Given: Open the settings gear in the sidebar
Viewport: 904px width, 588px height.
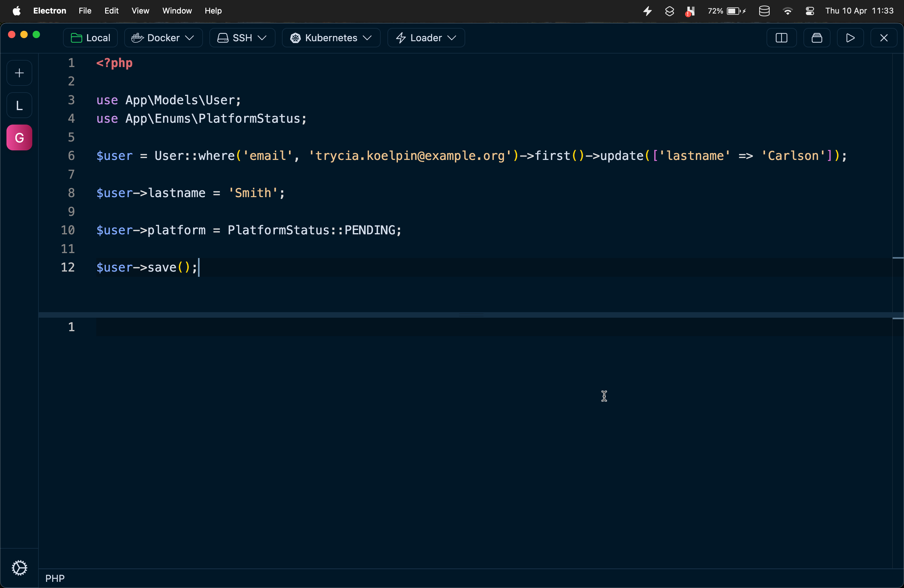Looking at the screenshot, I should 19,568.
